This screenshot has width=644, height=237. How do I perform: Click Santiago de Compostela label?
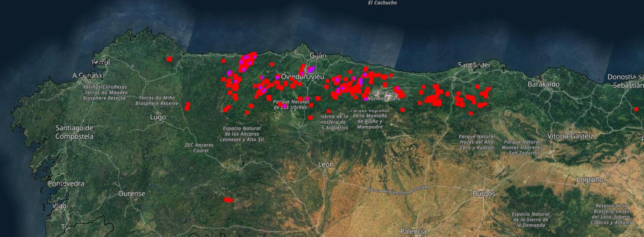[x=74, y=132]
